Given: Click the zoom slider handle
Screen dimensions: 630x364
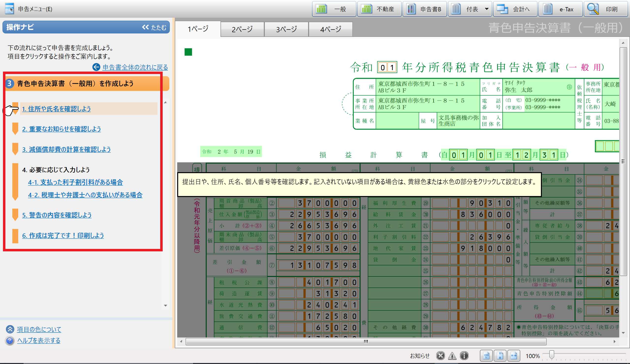Looking at the screenshot, I should click(551, 355).
